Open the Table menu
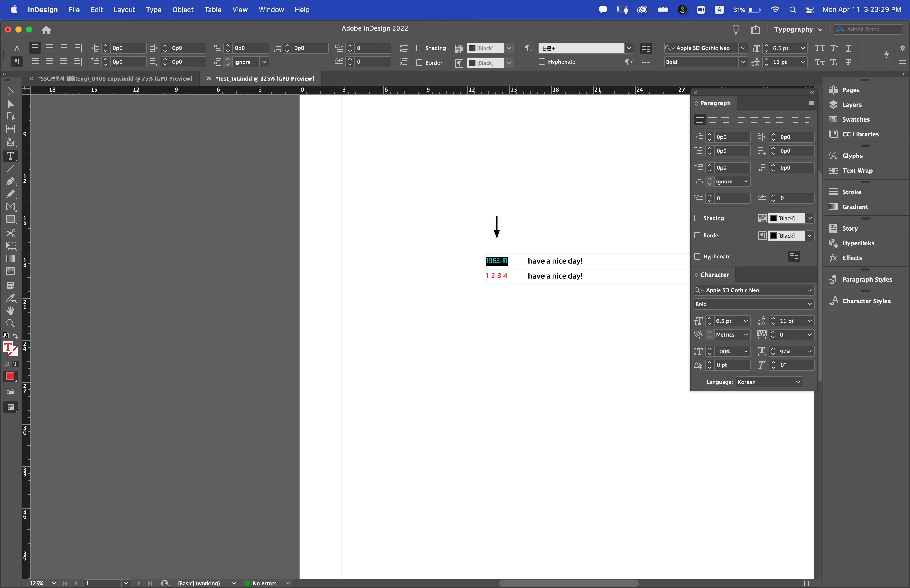Viewport: 910px width, 588px height. [212, 9]
